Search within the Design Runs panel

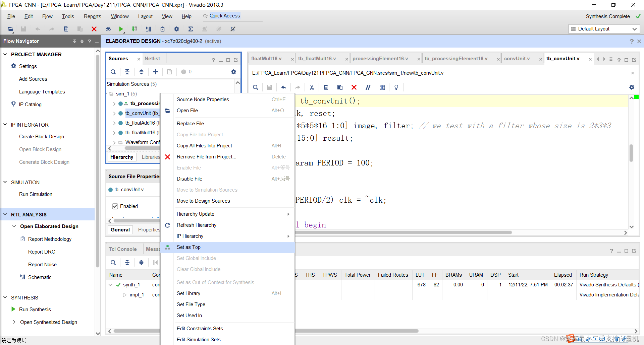tap(113, 262)
